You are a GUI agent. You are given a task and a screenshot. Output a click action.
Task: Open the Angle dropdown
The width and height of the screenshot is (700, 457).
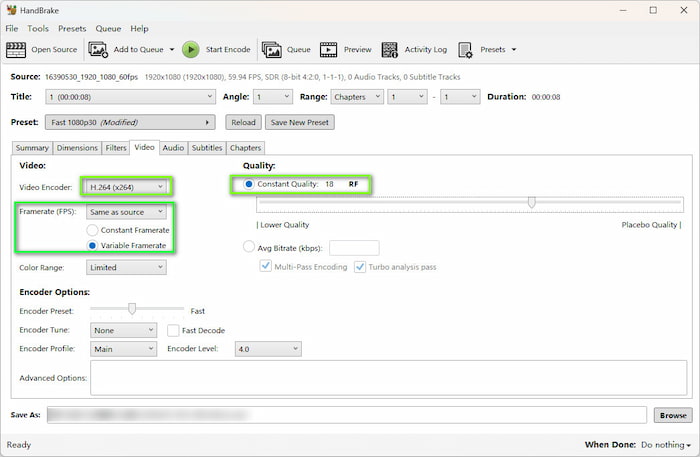click(x=273, y=97)
